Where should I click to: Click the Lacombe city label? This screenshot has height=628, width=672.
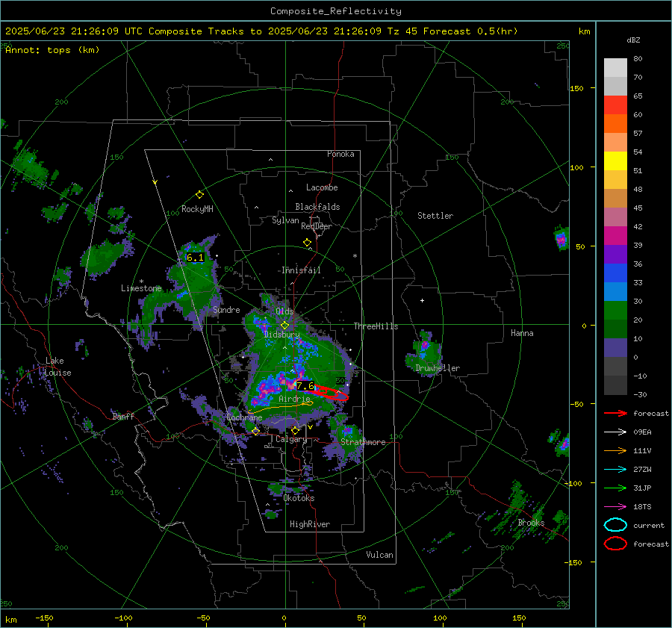click(x=322, y=187)
